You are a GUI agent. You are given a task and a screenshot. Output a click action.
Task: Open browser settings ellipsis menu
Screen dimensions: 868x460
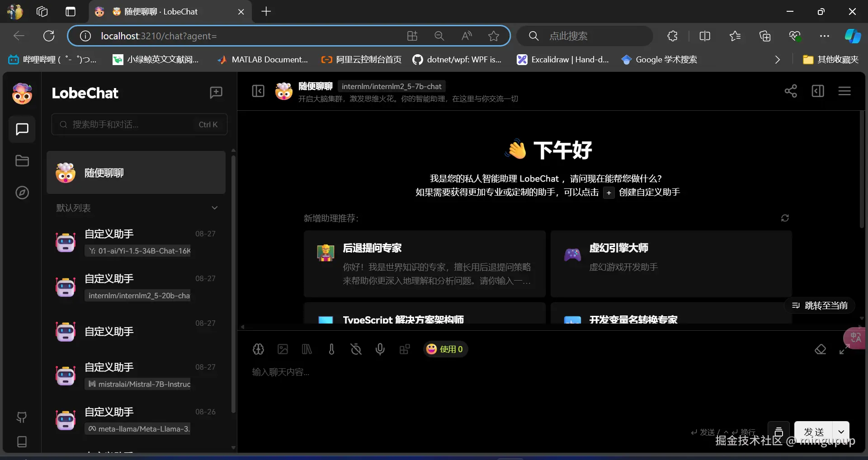tap(825, 36)
